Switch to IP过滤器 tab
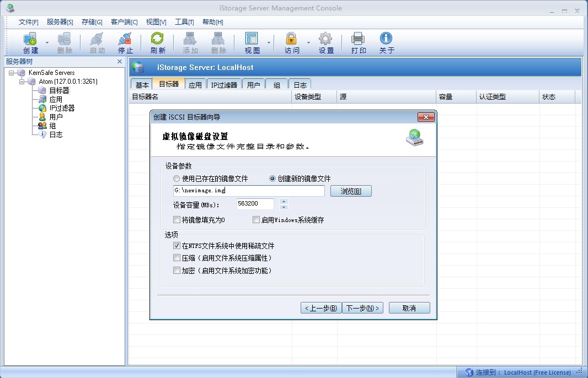 [224, 85]
